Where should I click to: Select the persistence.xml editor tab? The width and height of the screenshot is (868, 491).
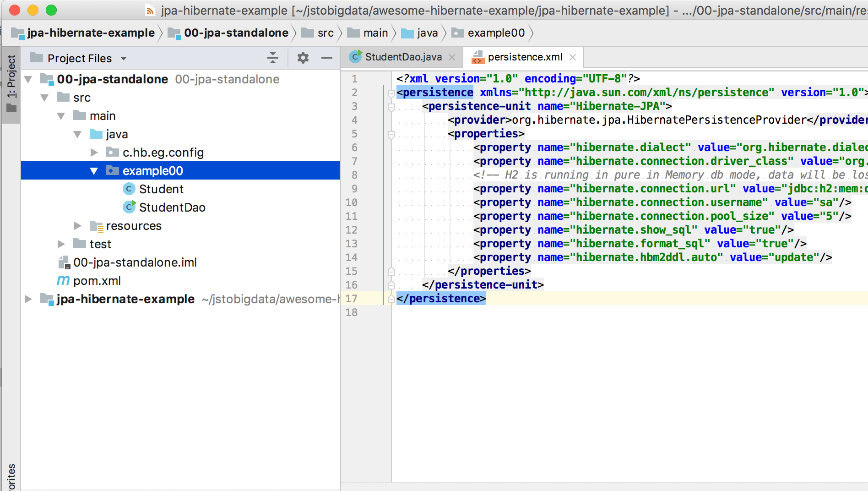click(525, 57)
